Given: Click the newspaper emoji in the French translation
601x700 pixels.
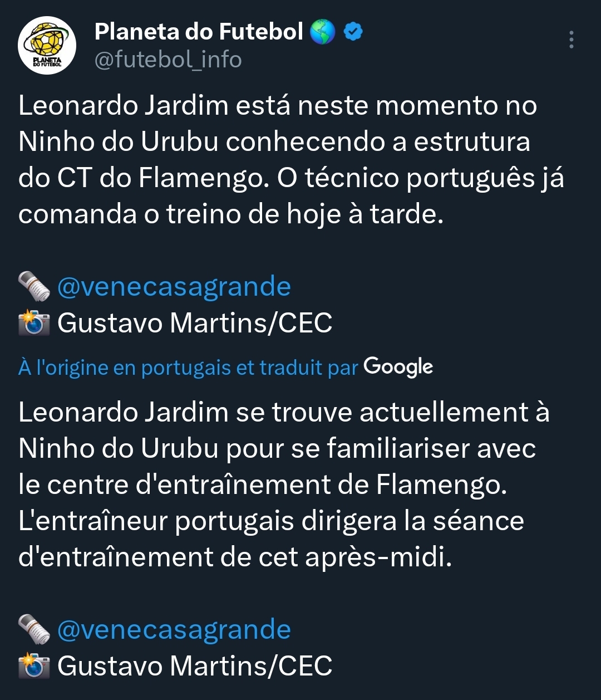Looking at the screenshot, I should pyautogui.click(x=35, y=630).
